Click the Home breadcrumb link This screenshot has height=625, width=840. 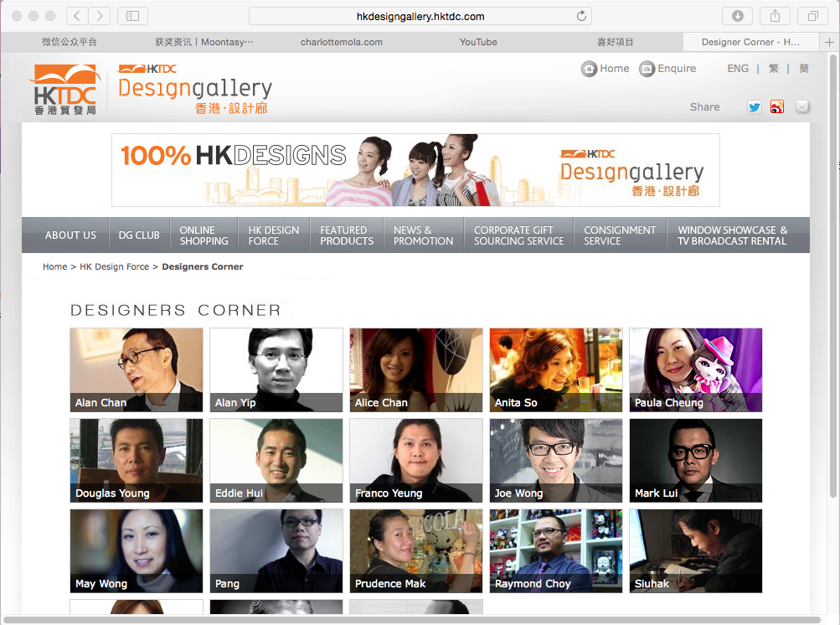54,266
